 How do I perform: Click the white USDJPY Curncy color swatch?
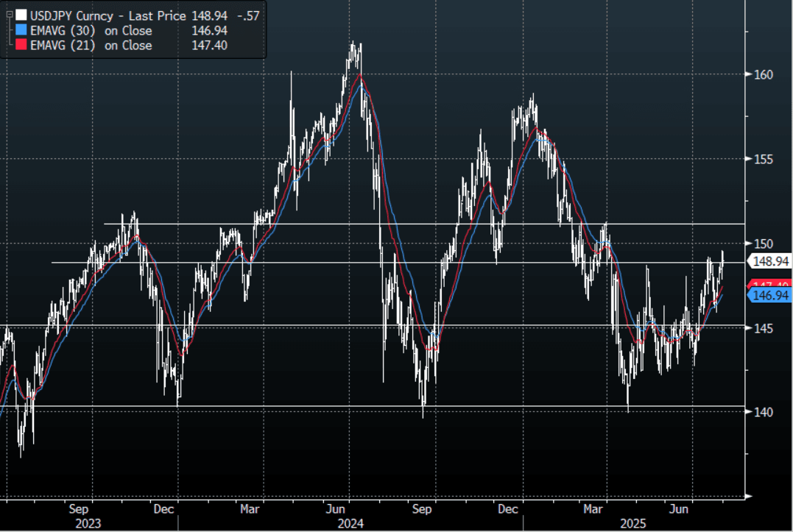pyautogui.click(x=20, y=15)
